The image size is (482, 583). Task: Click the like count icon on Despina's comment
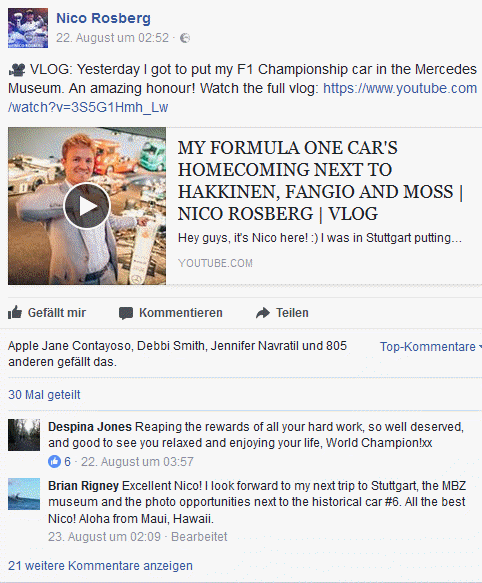click(54, 462)
